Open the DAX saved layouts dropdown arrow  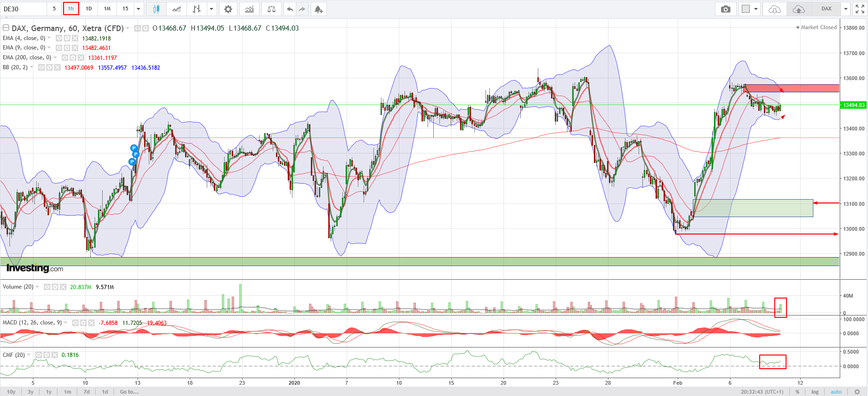tap(846, 9)
